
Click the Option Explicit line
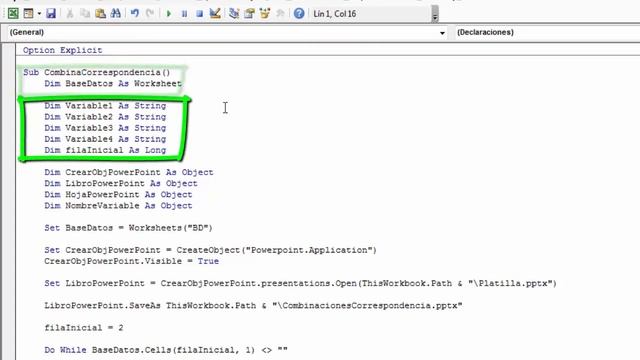point(62,50)
